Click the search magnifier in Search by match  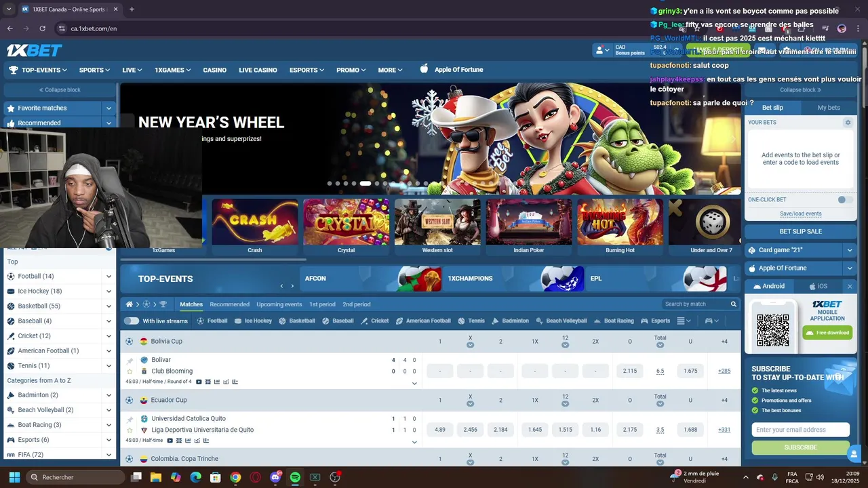tap(733, 304)
